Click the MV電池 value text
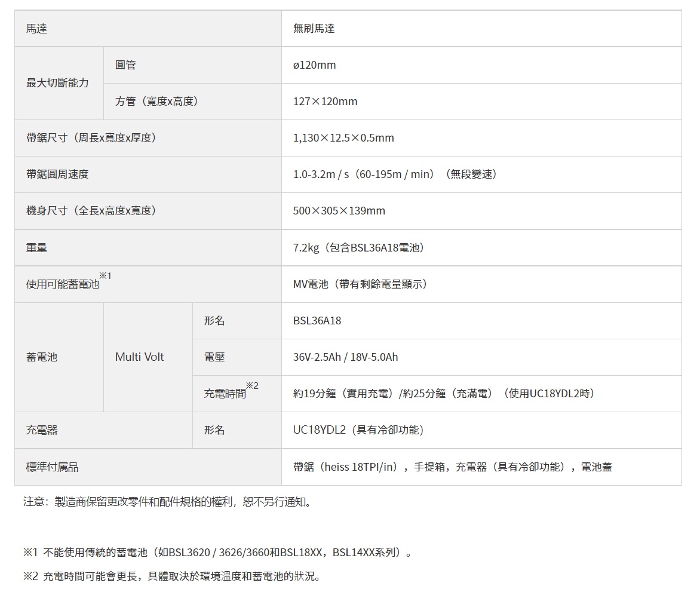 pos(361,284)
